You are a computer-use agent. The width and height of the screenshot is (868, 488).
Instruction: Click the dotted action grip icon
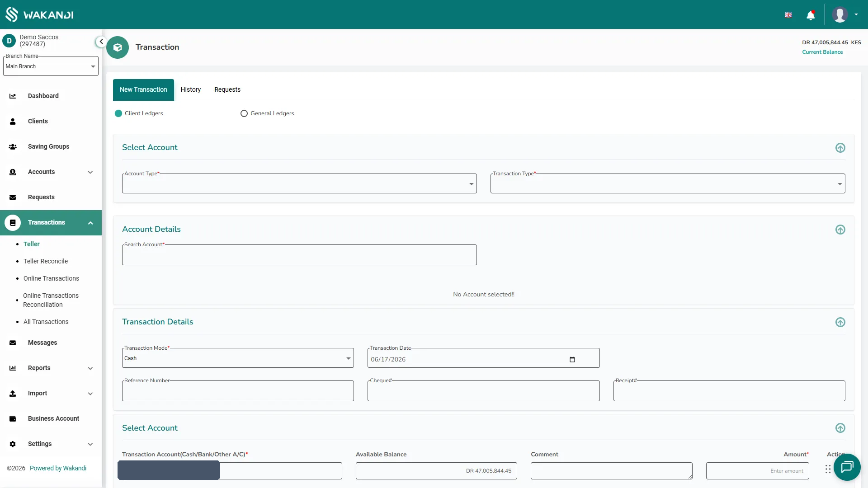point(828,469)
